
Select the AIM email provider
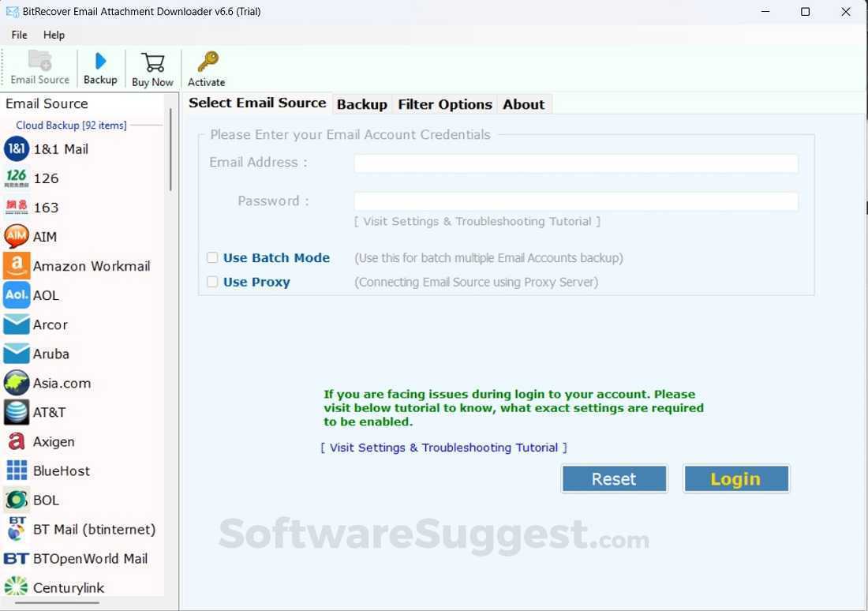click(44, 237)
